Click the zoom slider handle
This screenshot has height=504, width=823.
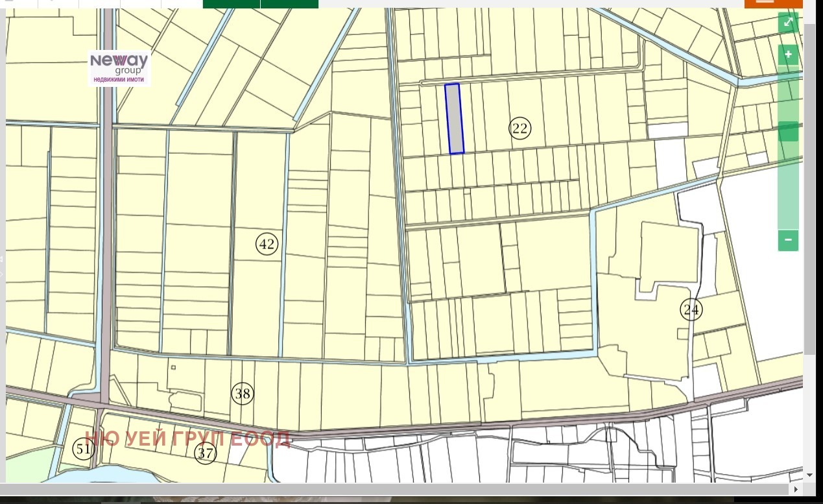click(x=788, y=132)
